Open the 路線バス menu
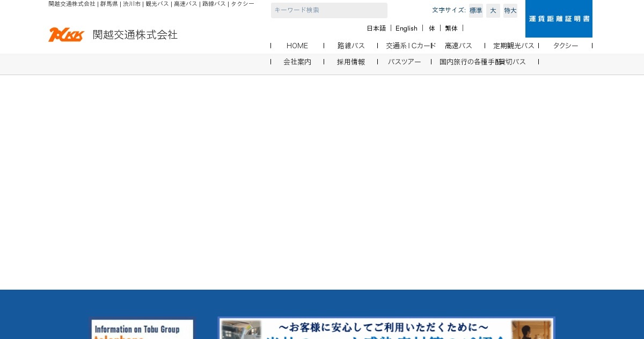 [351, 46]
